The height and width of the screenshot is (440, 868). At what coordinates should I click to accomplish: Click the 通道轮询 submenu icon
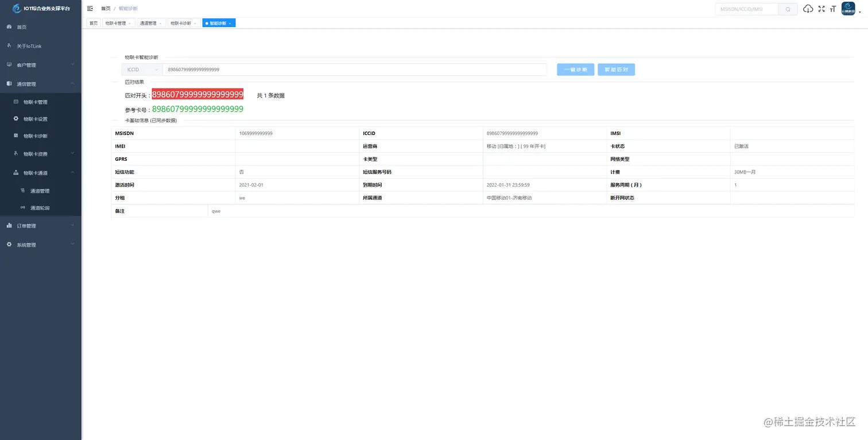(x=23, y=208)
